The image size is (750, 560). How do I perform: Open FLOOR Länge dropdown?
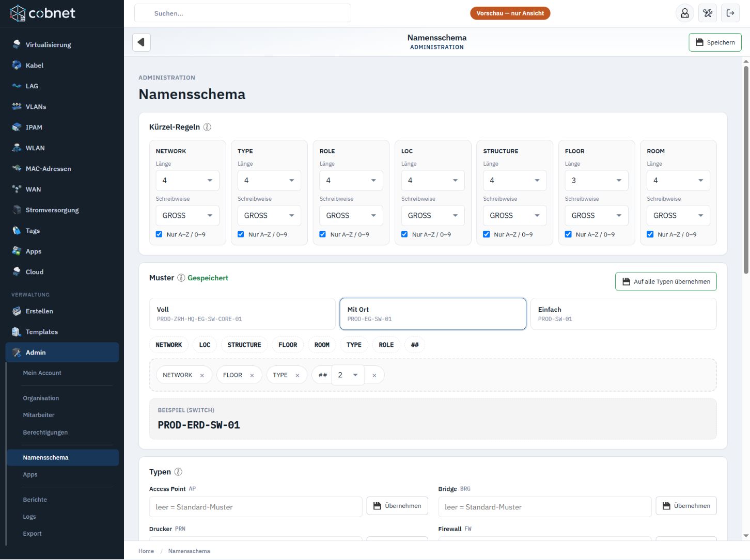point(597,180)
